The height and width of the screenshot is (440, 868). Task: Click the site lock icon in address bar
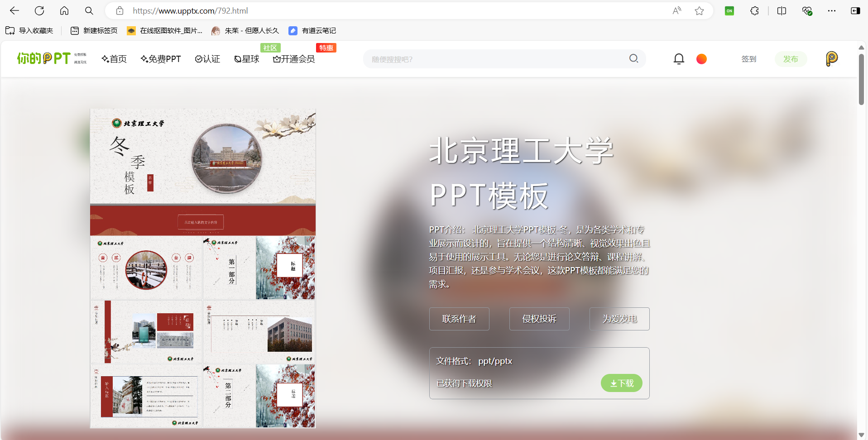pos(120,10)
